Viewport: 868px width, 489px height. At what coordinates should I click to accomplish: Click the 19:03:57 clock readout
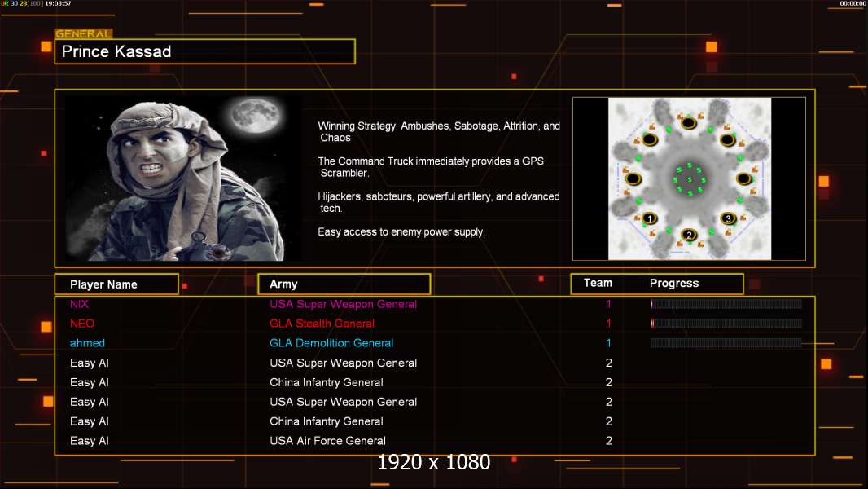[58, 3]
